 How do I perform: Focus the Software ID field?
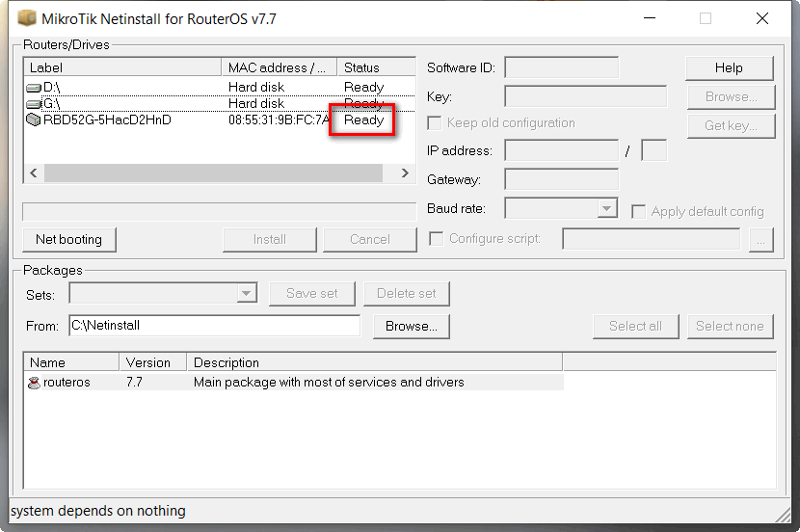point(561,67)
